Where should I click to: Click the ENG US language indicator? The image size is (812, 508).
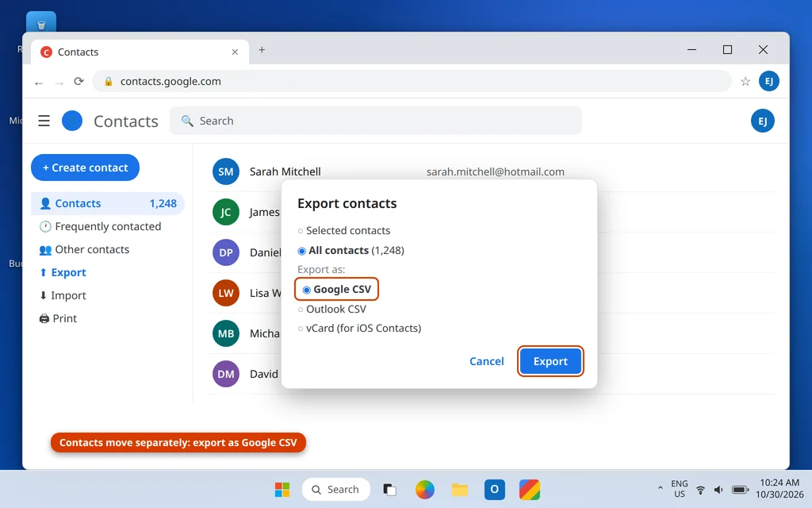(x=680, y=488)
